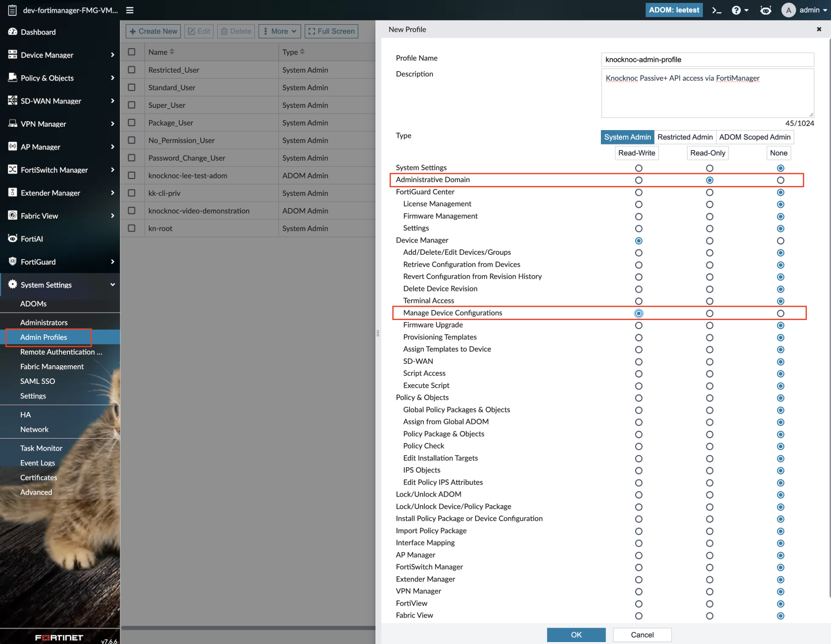Click the Extender Manager sidebar icon

(12, 192)
